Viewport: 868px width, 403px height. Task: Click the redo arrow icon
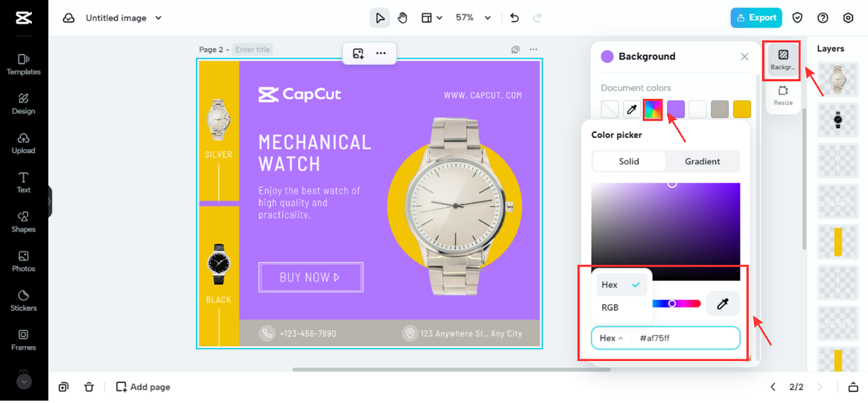point(538,18)
